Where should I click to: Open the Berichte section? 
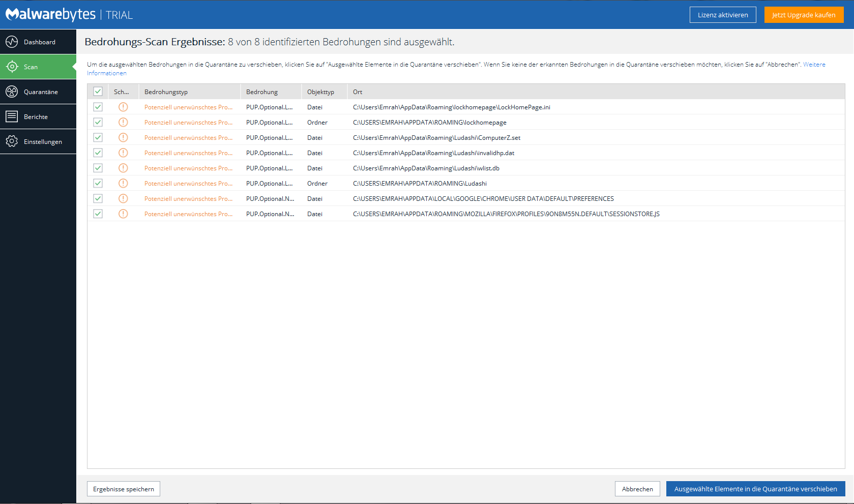[x=38, y=116]
